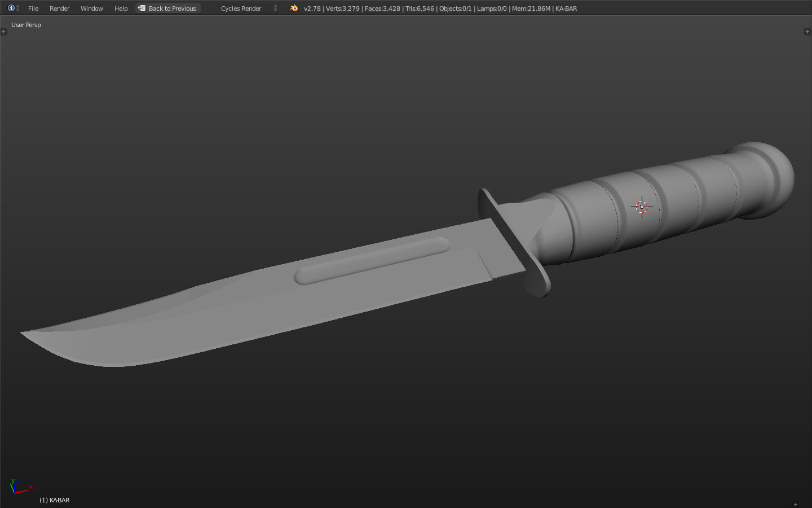This screenshot has width=812, height=508.
Task: Click the XYZ axis orientation gizmo
Action: (20, 486)
